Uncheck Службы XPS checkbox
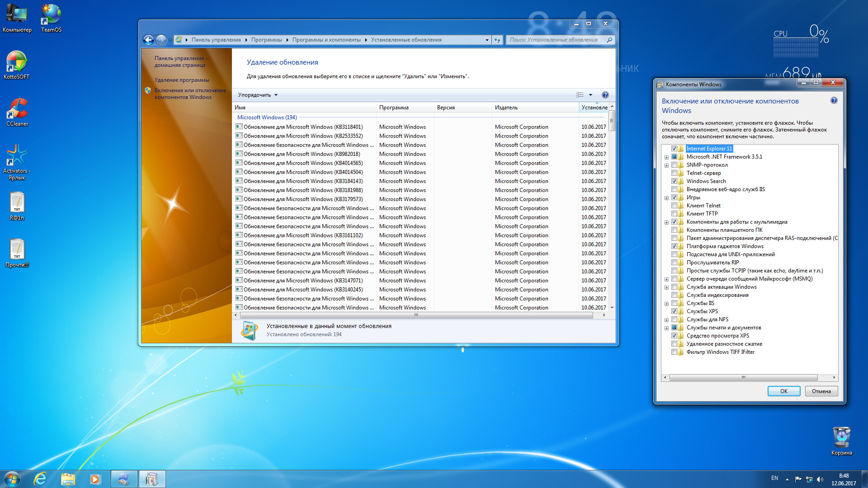The image size is (868, 488). pos(674,311)
